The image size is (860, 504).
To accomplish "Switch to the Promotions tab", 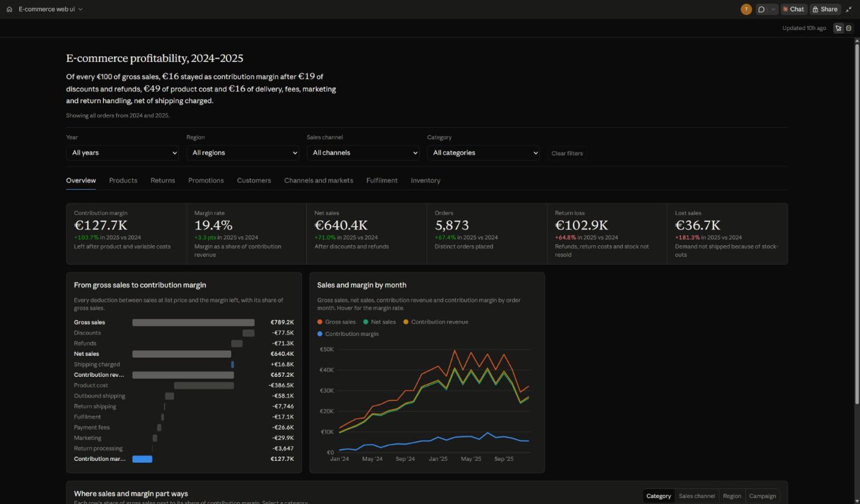I will point(206,181).
